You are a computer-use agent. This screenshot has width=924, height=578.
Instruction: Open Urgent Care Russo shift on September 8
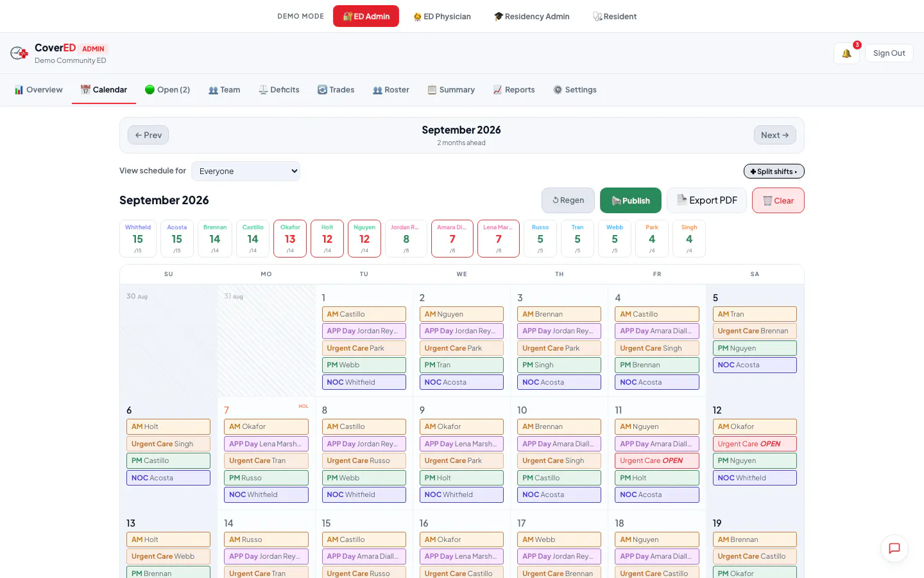pyautogui.click(x=364, y=460)
